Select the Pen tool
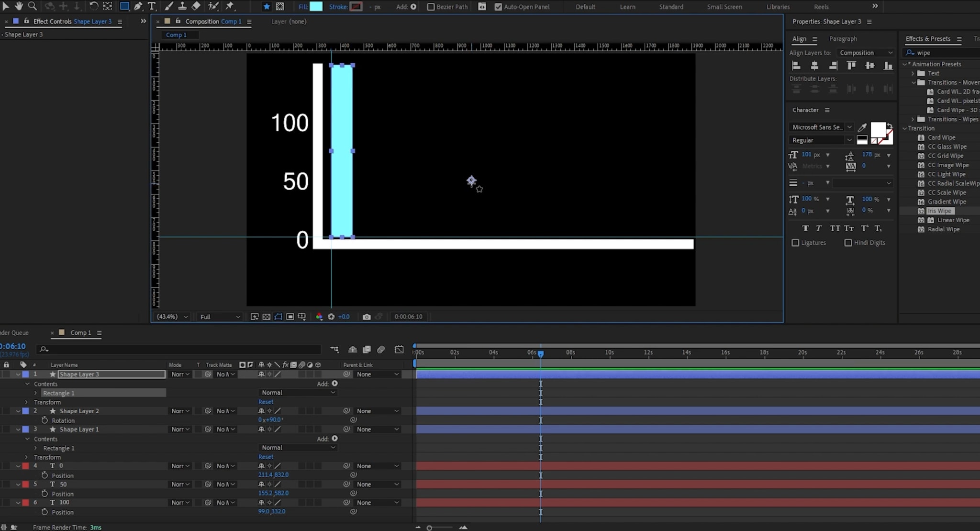The image size is (980, 531). [x=139, y=6]
